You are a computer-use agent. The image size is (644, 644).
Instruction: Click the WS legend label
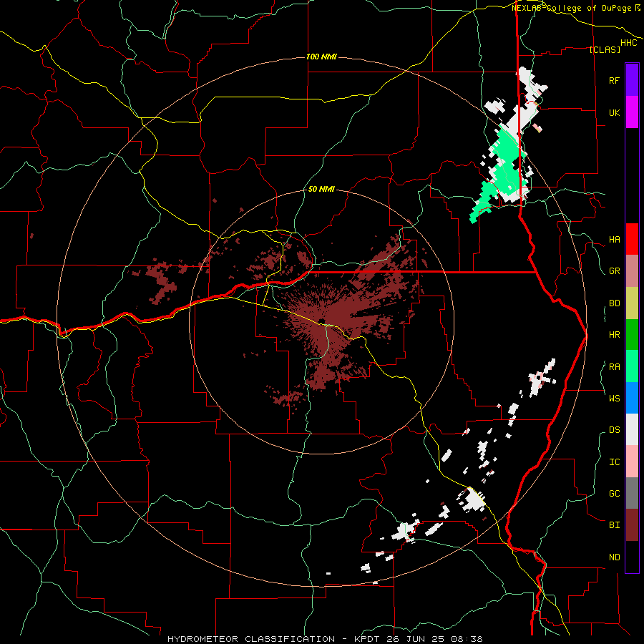(614, 398)
